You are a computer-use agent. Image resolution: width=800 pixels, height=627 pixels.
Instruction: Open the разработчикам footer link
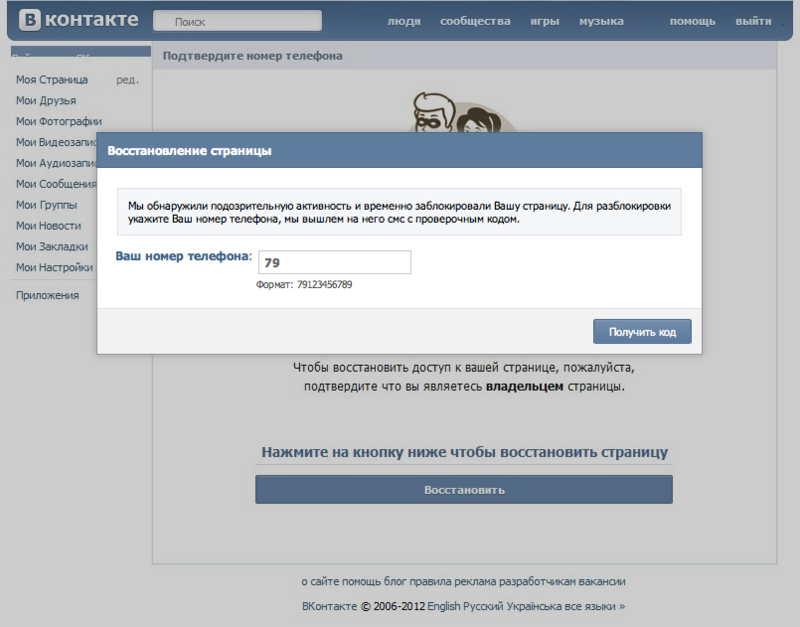tap(537, 582)
